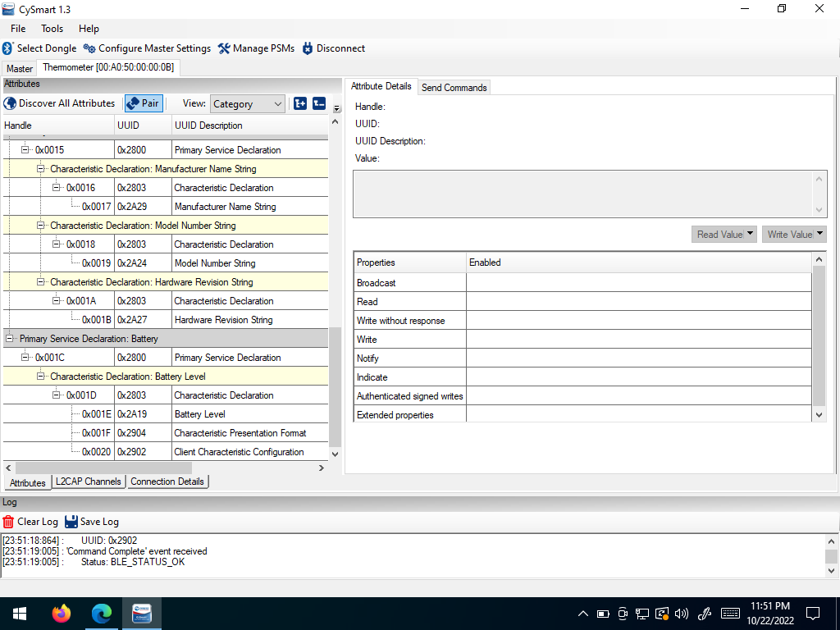Collapse handle 0x0015 tree node
The image size is (840, 630).
click(25, 150)
